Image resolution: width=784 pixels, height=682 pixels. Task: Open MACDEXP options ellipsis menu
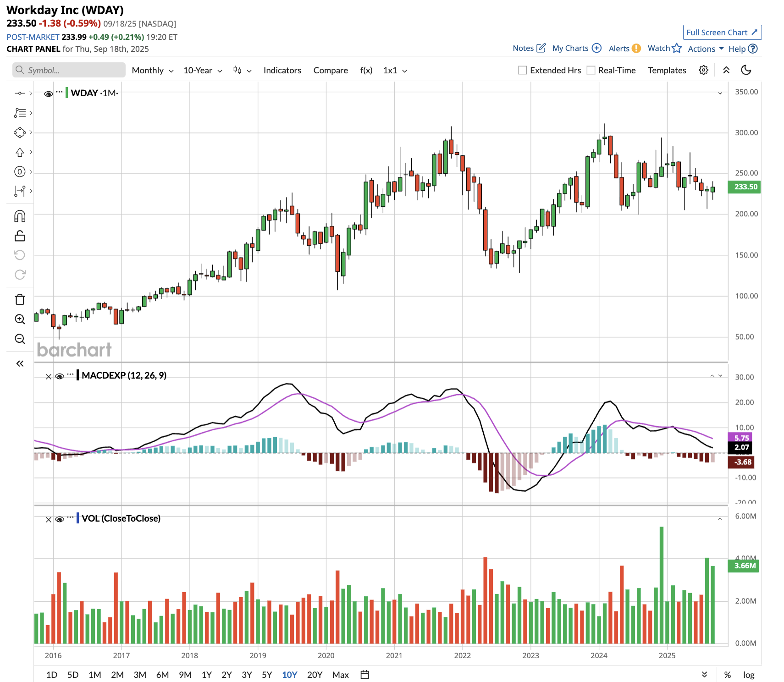pos(70,374)
